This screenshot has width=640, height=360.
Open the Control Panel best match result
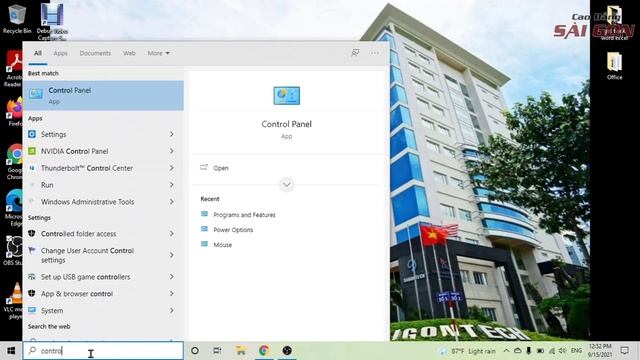click(103, 96)
